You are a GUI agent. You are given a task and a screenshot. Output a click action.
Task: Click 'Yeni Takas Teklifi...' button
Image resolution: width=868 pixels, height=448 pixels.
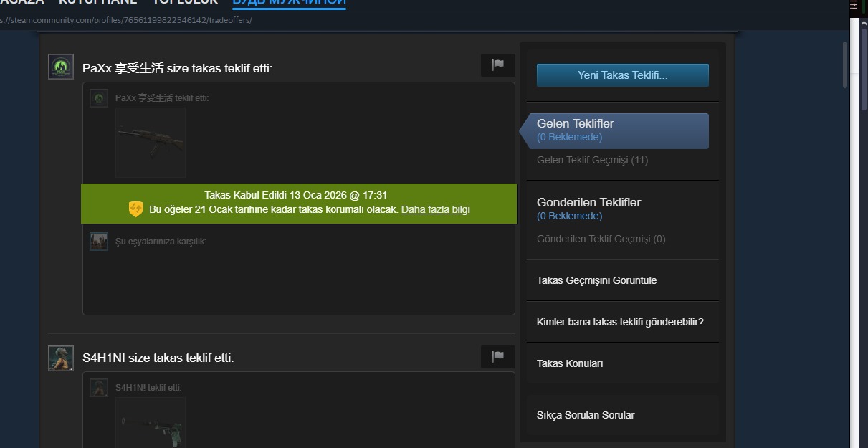623,75
